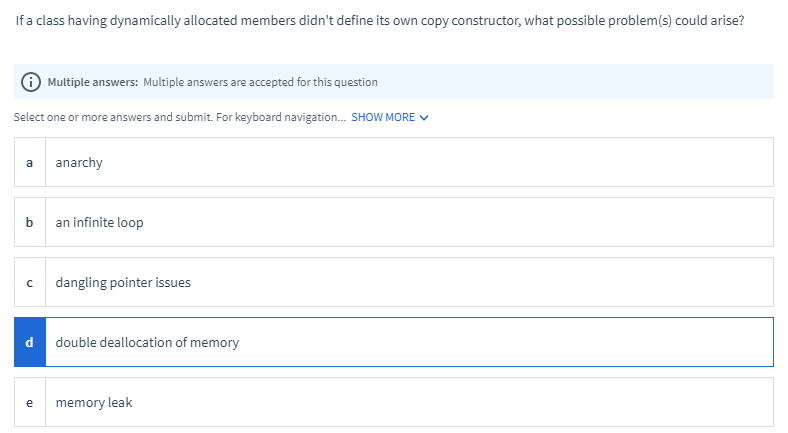Deselect 'double deallocation of memory' answer
The width and height of the screenshot is (788, 433).
(x=393, y=342)
